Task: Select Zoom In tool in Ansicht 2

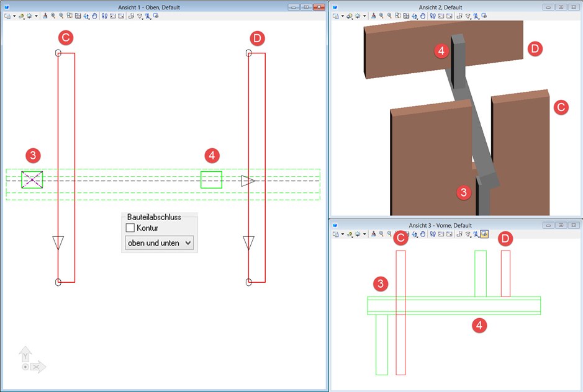Action: click(x=381, y=16)
